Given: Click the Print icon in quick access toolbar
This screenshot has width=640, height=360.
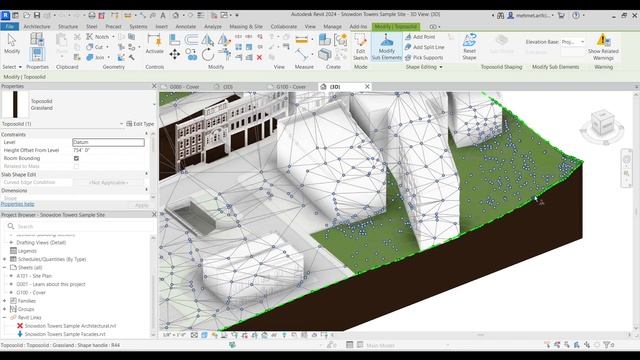Looking at the screenshot, I should (x=92, y=16).
